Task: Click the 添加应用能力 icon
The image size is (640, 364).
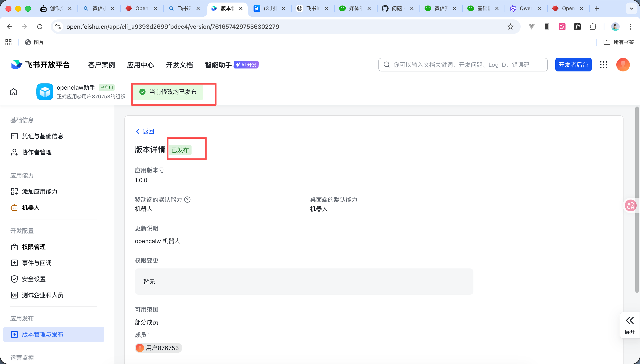Action: [14, 192]
